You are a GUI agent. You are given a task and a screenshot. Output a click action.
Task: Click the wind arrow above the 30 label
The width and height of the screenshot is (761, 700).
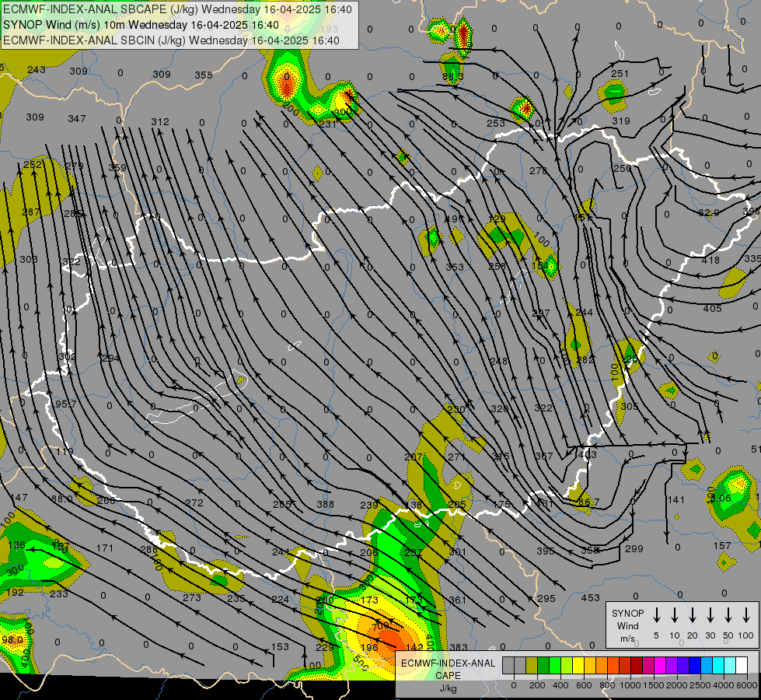(710, 615)
